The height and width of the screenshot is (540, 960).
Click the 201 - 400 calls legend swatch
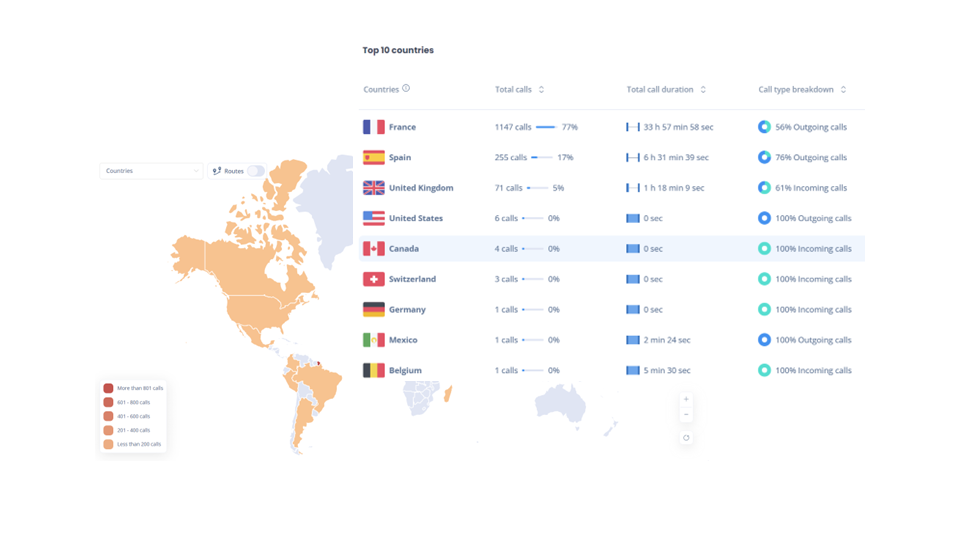click(108, 430)
